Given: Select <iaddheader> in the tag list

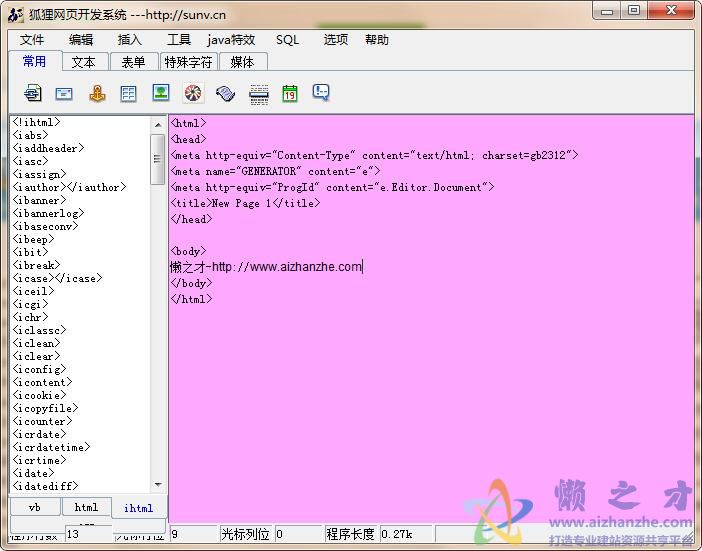Looking at the screenshot, I should (x=48, y=148).
